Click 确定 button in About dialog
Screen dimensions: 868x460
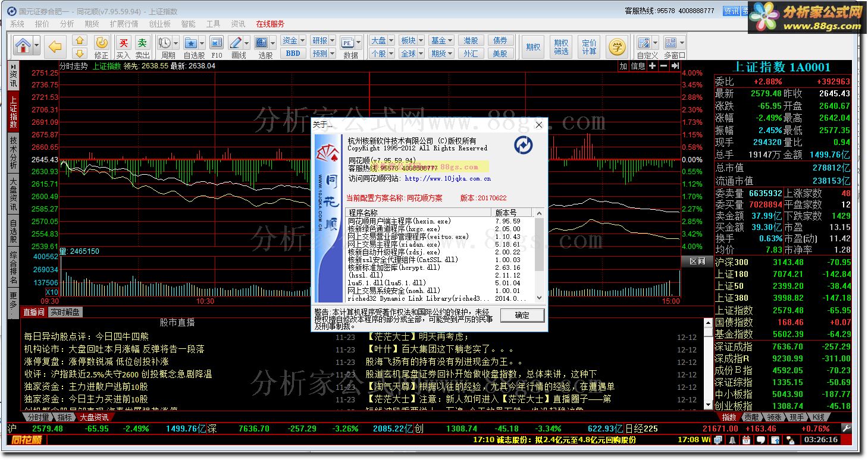(x=522, y=315)
